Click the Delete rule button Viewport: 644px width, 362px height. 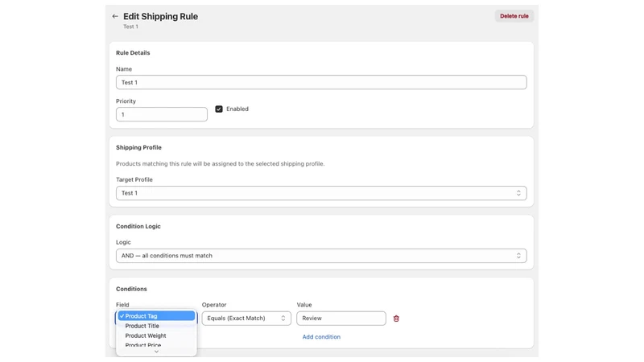[x=514, y=16]
